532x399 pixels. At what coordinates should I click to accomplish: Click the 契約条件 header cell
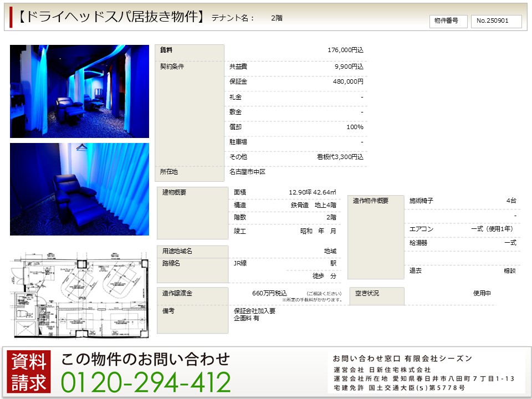(x=190, y=114)
